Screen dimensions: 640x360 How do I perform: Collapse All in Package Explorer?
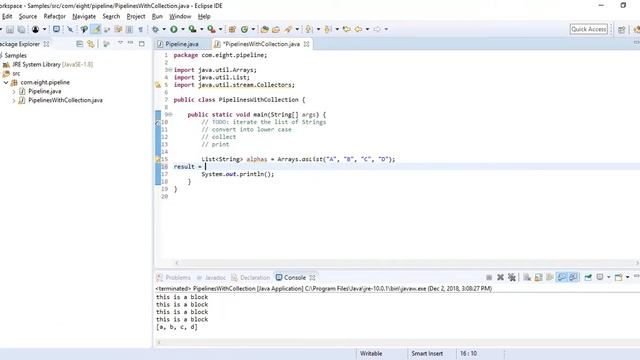[80, 44]
